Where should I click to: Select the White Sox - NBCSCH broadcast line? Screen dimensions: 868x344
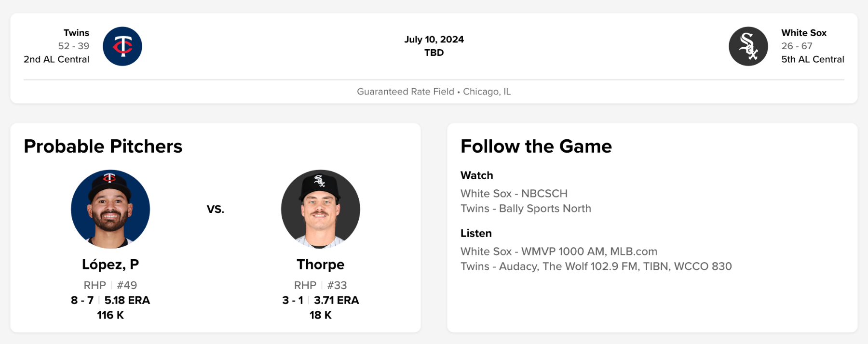[514, 194]
